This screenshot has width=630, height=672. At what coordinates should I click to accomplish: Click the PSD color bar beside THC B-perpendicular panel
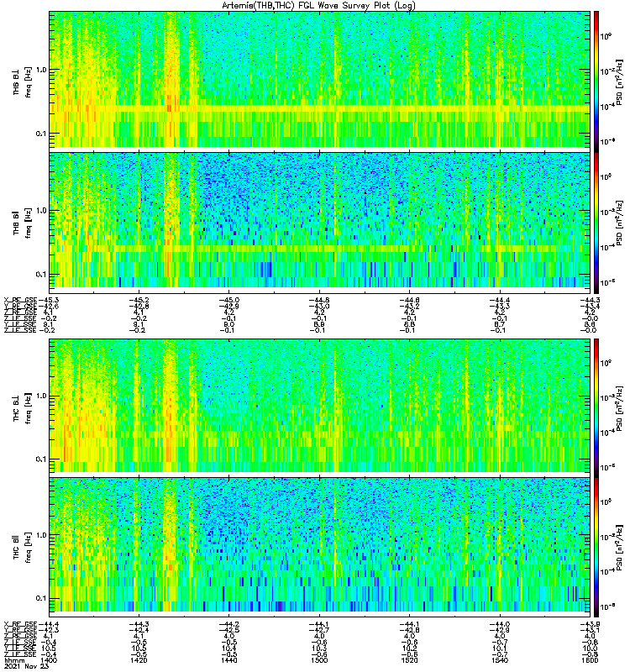(596, 407)
